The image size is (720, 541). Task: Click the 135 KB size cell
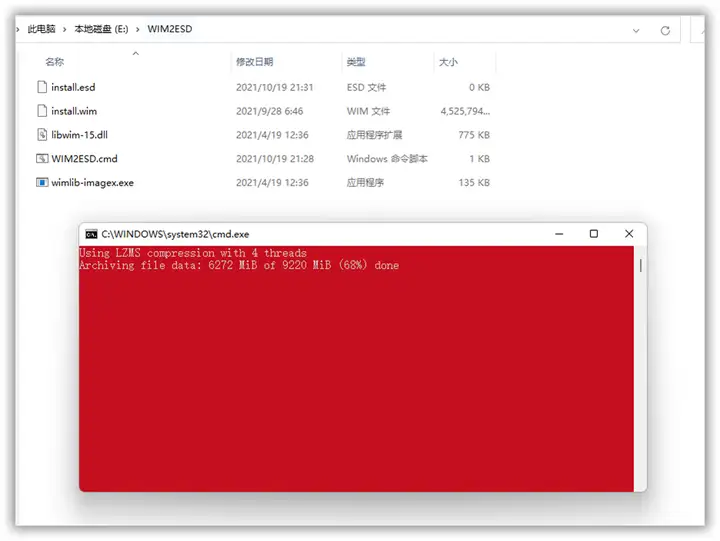474,183
